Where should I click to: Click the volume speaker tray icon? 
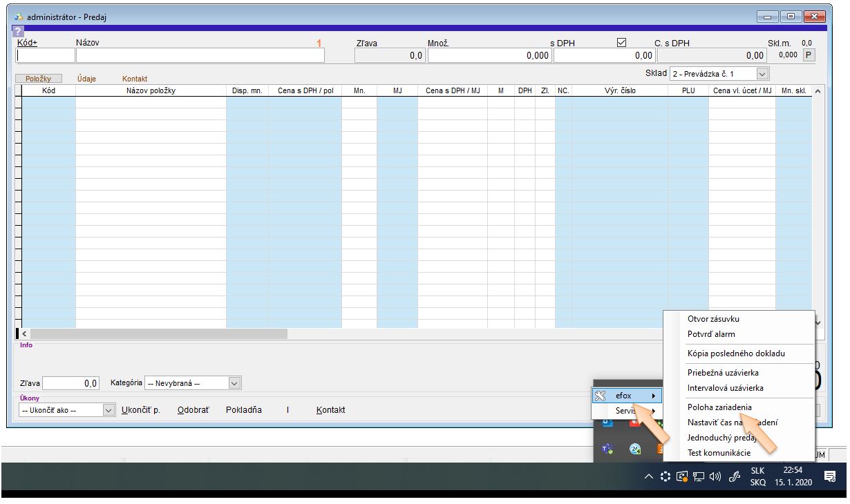[715, 476]
